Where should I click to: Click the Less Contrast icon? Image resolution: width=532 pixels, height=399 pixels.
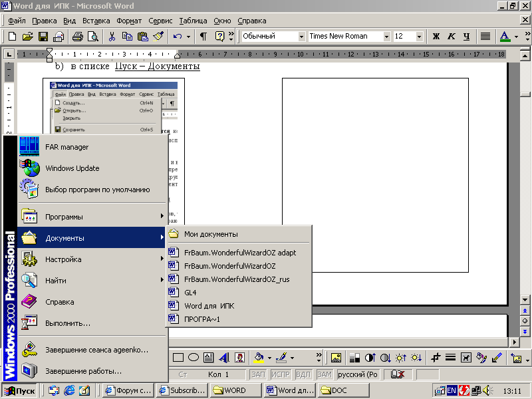tap(386, 358)
